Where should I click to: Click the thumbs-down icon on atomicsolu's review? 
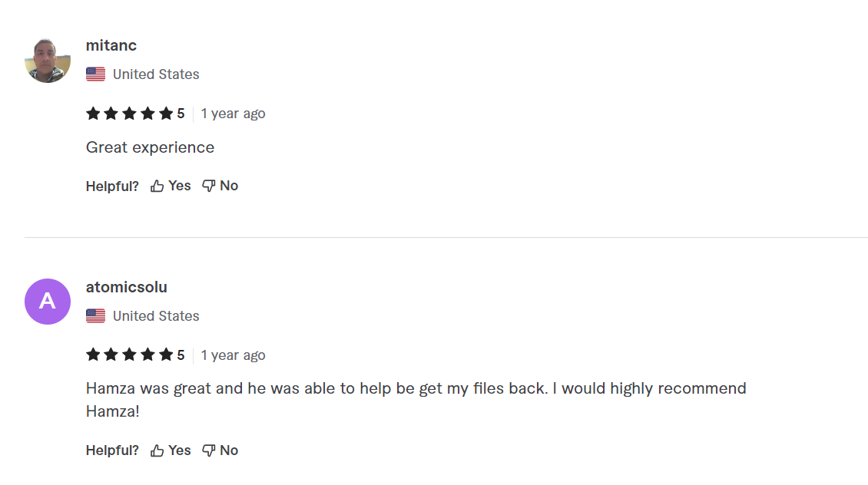coord(209,450)
